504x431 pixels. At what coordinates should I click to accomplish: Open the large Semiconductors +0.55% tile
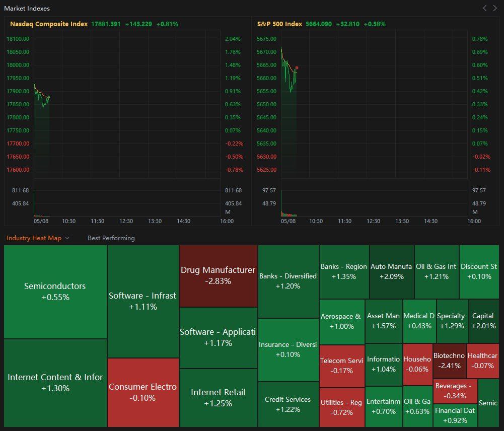click(x=55, y=292)
